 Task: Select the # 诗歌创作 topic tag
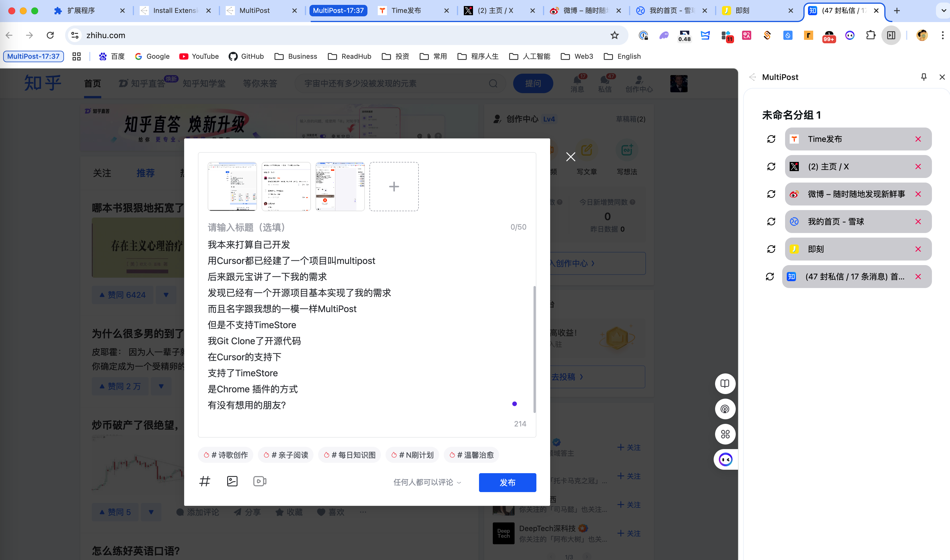[x=226, y=455]
